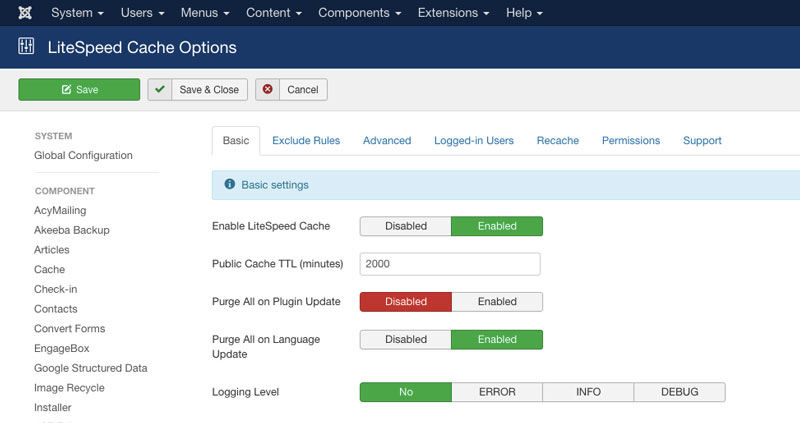Click the Purge All on Plugin Update label
This screenshot has width=800, height=423.
(276, 302)
